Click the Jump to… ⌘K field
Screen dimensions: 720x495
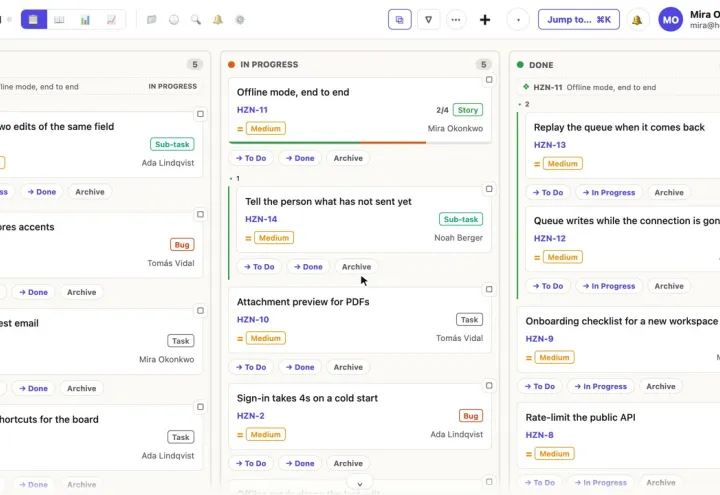coord(579,20)
